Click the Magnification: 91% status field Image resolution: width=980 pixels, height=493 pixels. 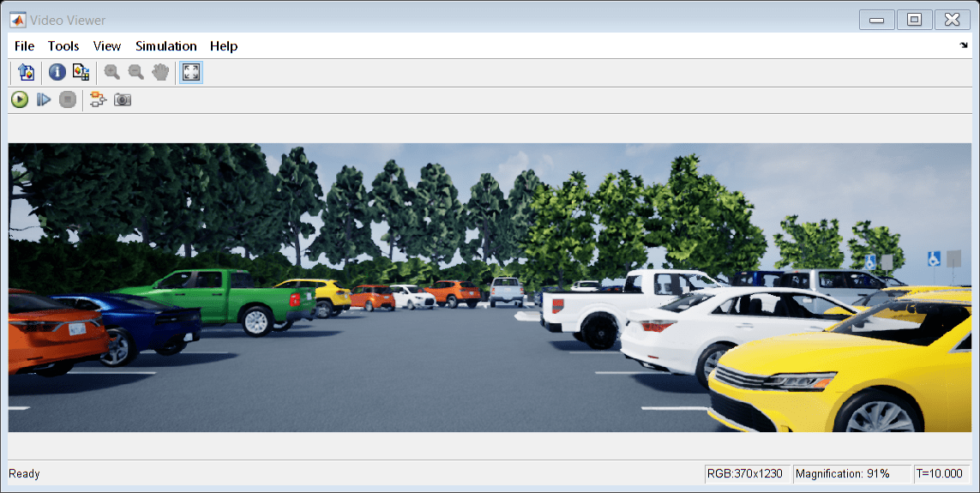coord(851,473)
